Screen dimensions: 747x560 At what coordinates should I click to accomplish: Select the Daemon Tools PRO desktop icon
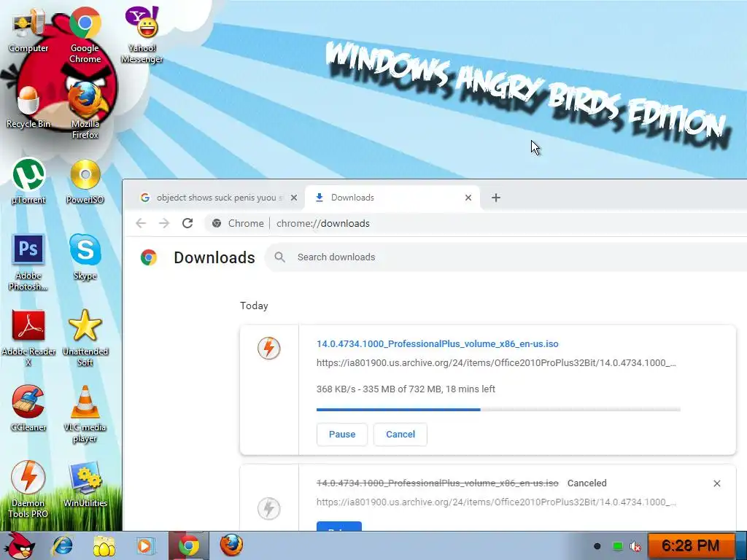(28, 489)
